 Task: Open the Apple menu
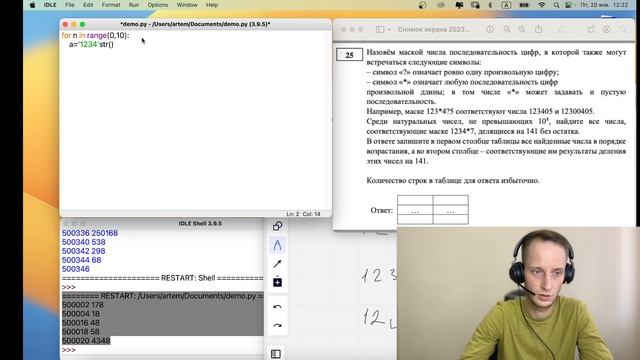coord(33,5)
